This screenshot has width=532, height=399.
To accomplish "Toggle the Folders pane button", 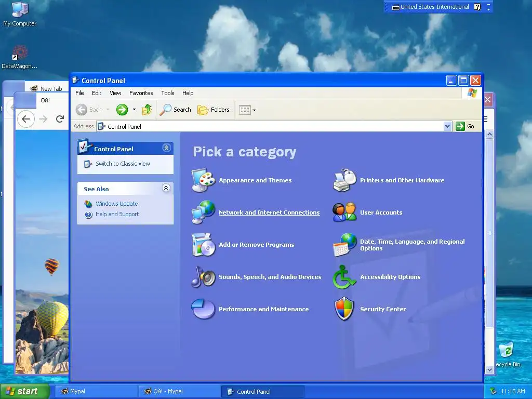I will click(x=214, y=110).
